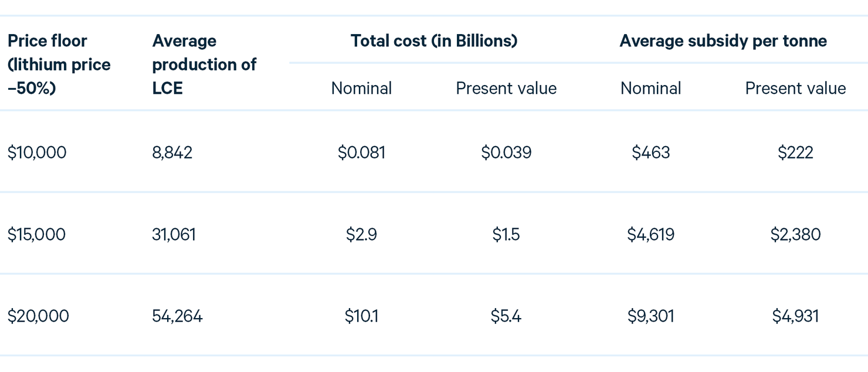Click the "Total cost (in Billions)" heading

(x=434, y=40)
